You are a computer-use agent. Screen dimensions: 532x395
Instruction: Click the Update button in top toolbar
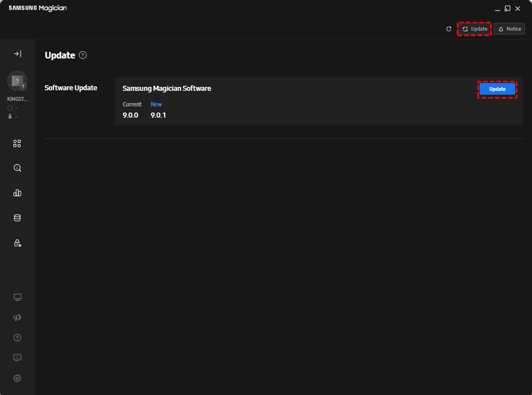click(475, 29)
